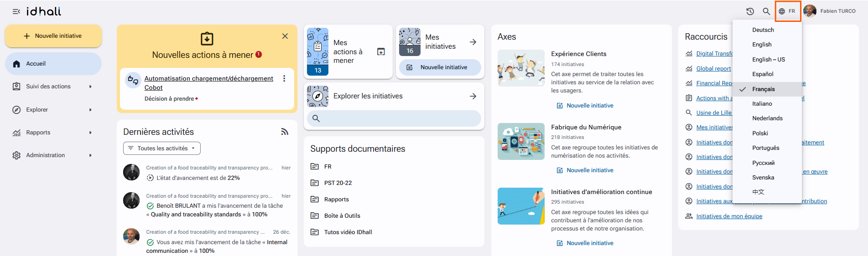This screenshot has height=256, width=868.
Task: Open the FR language selector
Action: point(788,11)
